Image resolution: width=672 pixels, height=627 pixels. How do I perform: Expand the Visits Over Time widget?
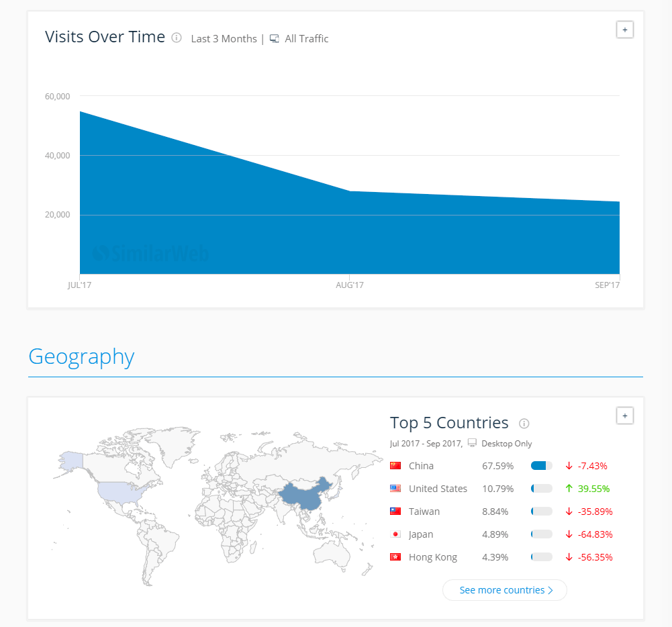tap(624, 30)
